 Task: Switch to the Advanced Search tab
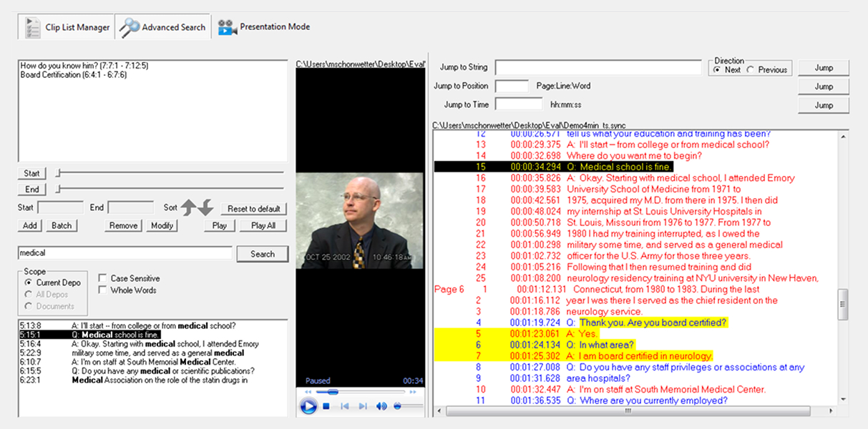163,27
